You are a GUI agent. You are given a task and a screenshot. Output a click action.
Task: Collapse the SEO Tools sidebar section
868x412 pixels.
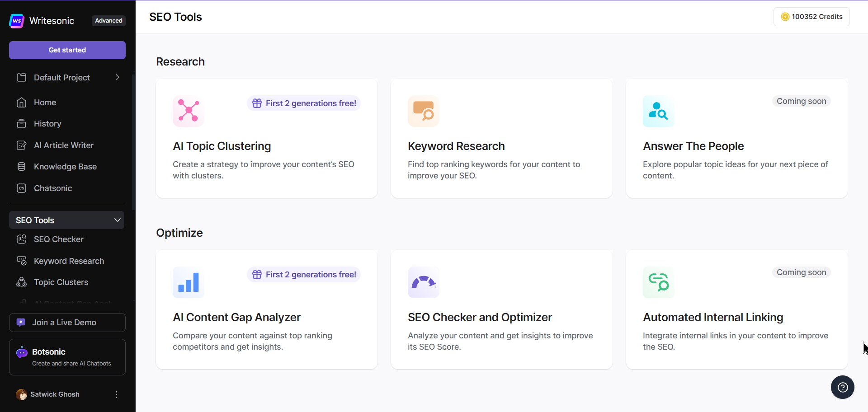pos(117,220)
